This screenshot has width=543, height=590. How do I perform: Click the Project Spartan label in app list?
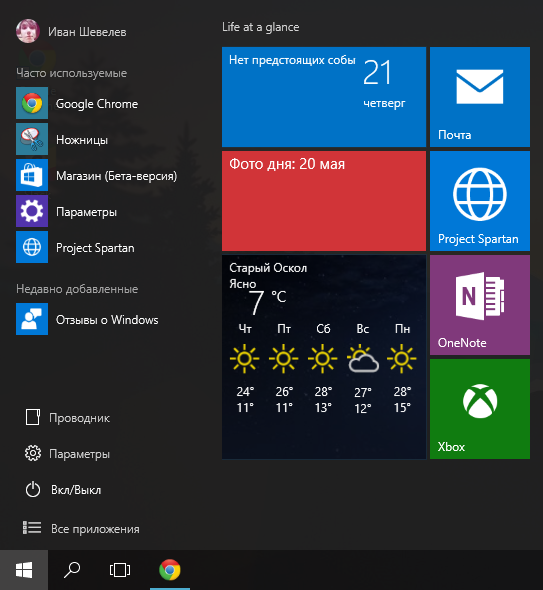(95, 248)
